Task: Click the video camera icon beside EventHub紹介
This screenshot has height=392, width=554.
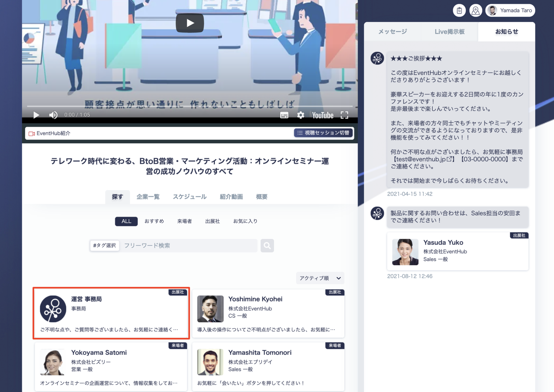Action: [x=32, y=134]
